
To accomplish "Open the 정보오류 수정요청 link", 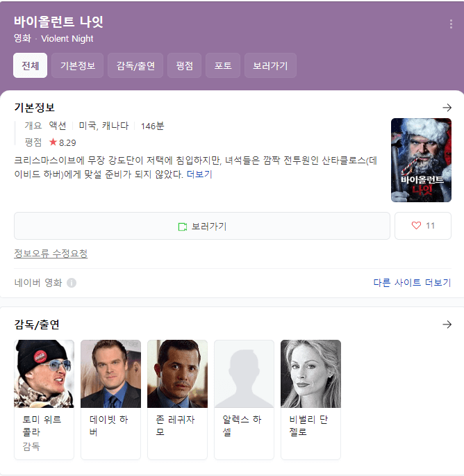I will (x=51, y=254).
